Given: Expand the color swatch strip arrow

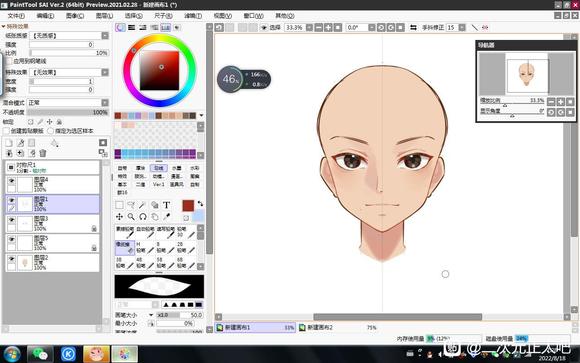Looking at the screenshot, I should pos(201,115).
